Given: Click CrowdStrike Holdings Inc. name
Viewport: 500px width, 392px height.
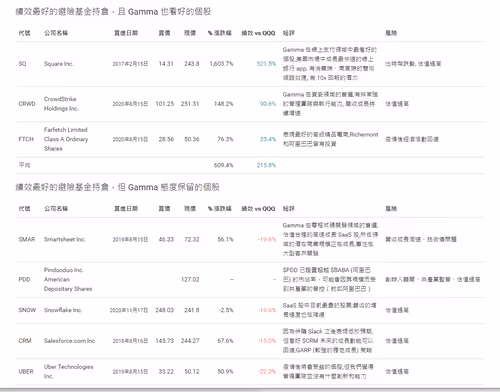Looking at the screenshot, I should coord(61,104).
